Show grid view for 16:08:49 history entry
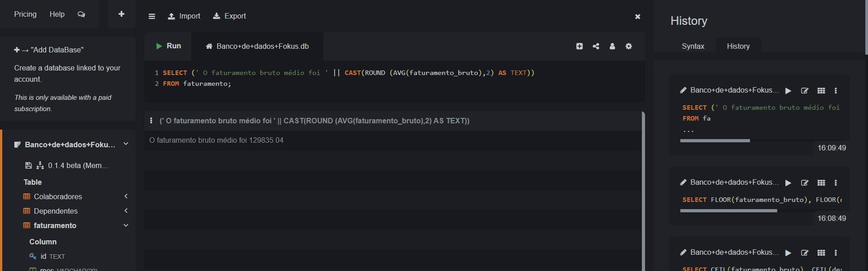Image resolution: width=868 pixels, height=271 pixels. click(x=821, y=183)
